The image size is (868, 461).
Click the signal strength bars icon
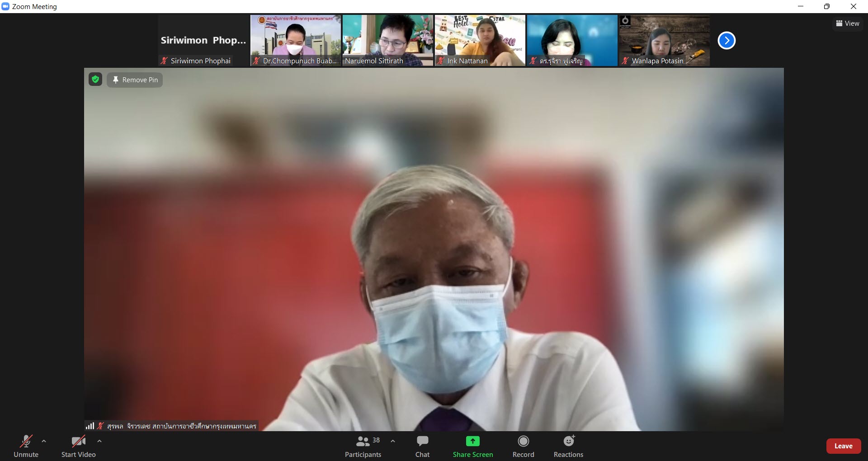coord(90,426)
